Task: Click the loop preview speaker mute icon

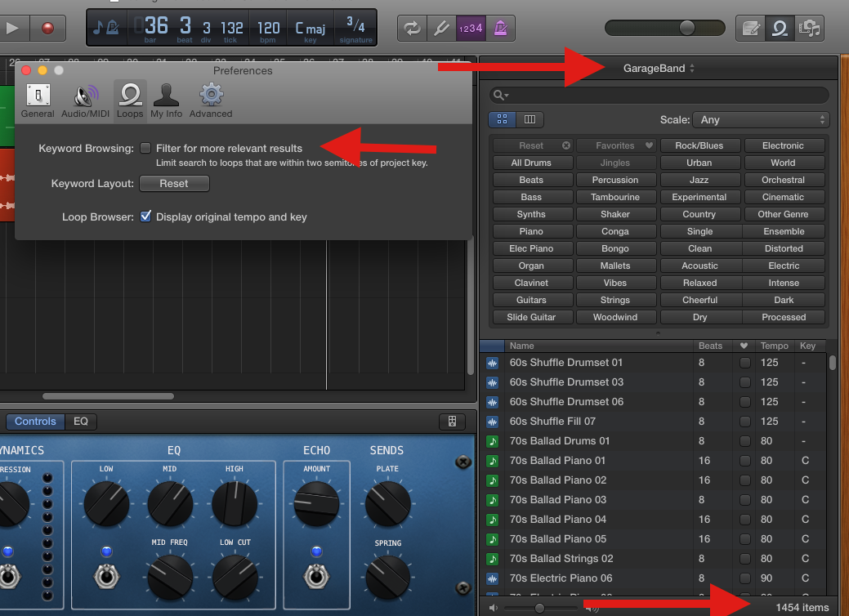Action: coord(493,608)
